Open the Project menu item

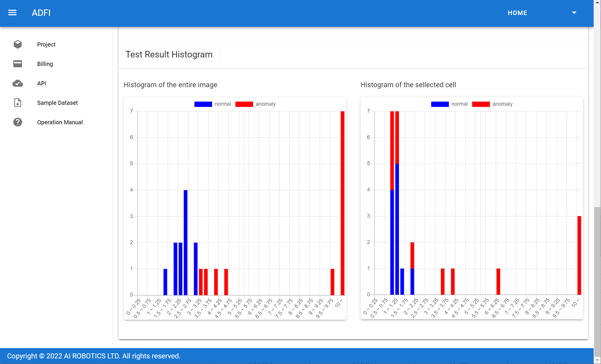pyautogui.click(x=46, y=44)
